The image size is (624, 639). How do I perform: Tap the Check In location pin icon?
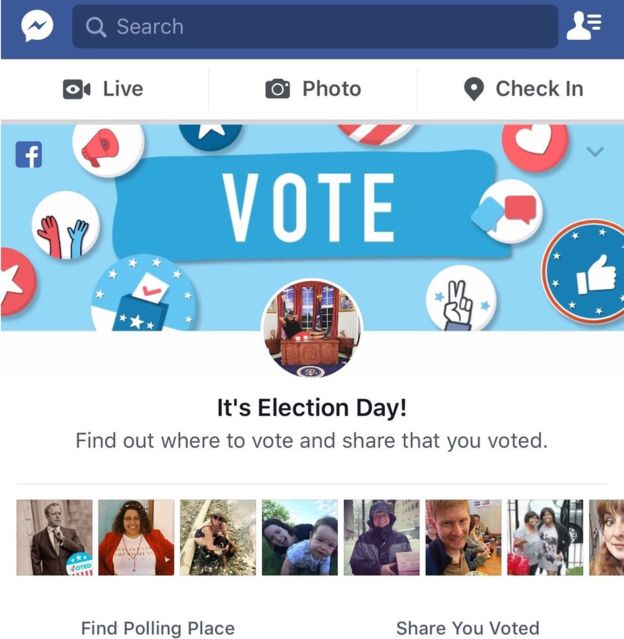tap(474, 89)
